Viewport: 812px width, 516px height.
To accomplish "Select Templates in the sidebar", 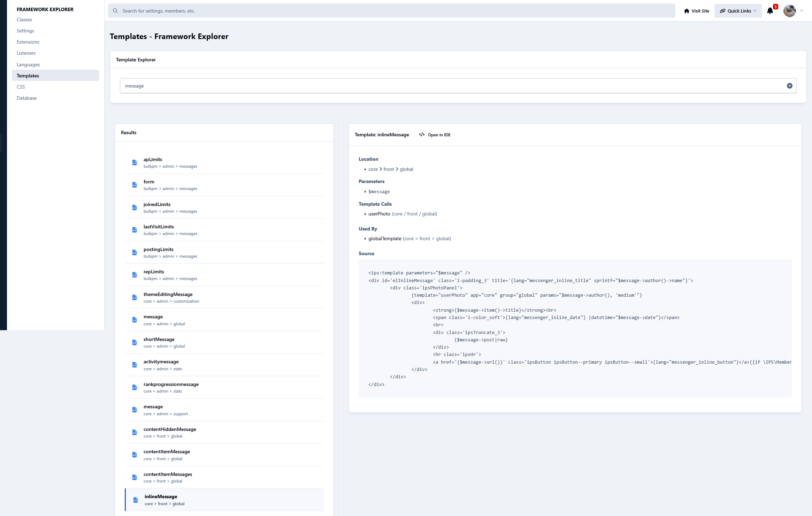I will (55, 76).
